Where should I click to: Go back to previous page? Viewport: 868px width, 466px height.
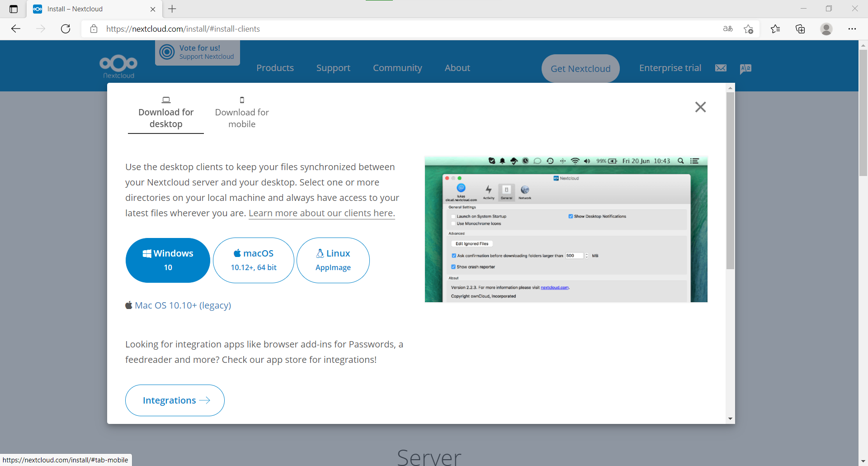(16, 29)
